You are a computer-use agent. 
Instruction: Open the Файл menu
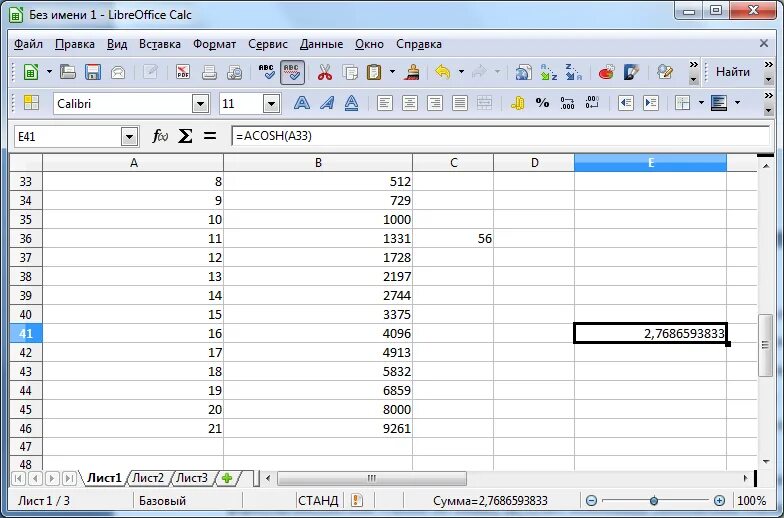point(28,44)
